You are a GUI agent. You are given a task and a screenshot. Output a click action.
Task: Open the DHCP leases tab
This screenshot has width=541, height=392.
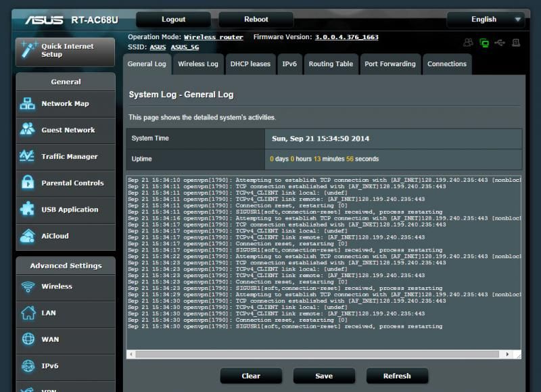[250, 64]
